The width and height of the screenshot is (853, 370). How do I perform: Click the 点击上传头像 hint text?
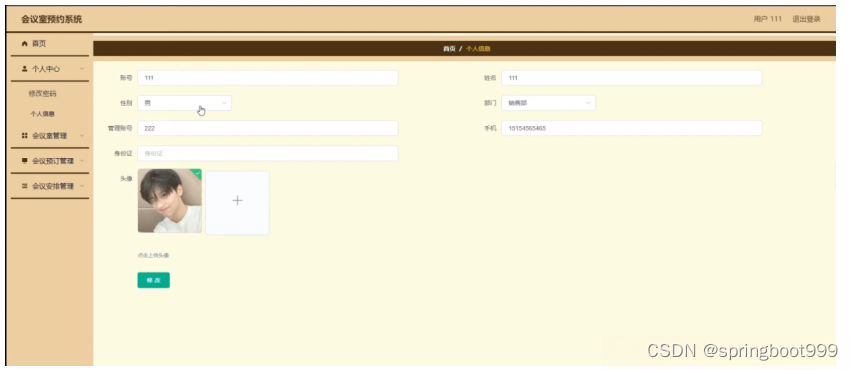[153, 255]
